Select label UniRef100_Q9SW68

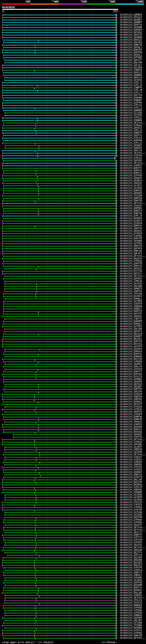click(x=131, y=37)
